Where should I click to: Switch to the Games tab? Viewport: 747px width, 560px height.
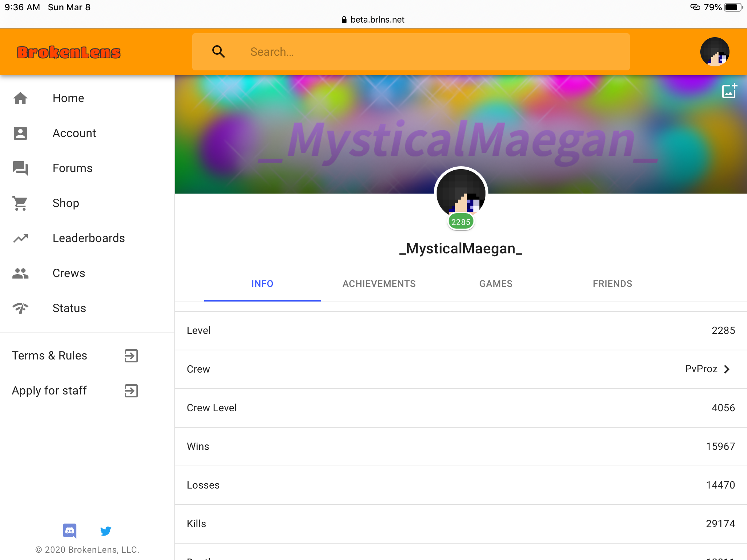click(496, 284)
